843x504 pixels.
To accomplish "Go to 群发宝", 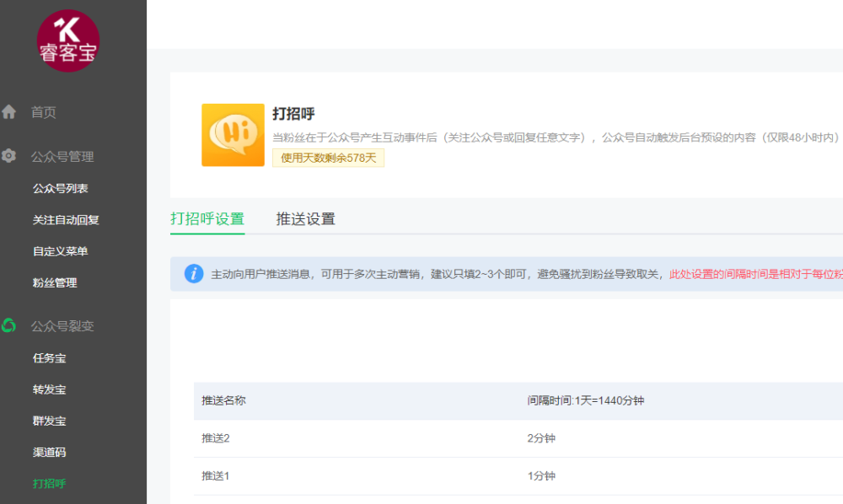I will pos(50,421).
